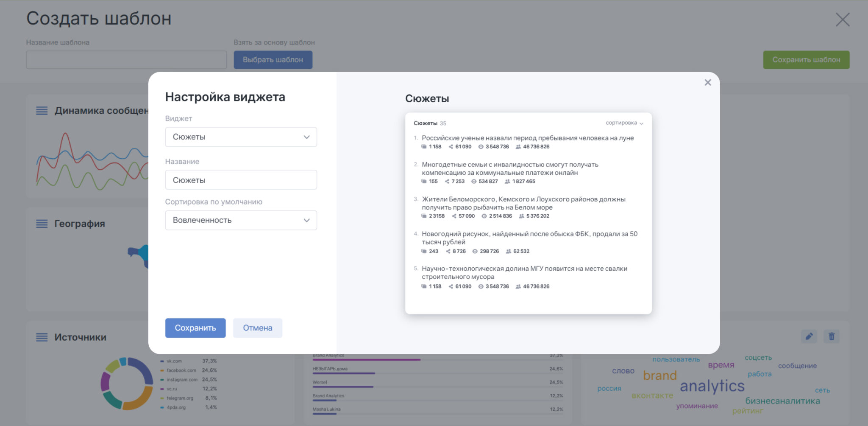Click the views eye icon with 3 548 736 in story 1
868x426 pixels.
(481, 147)
